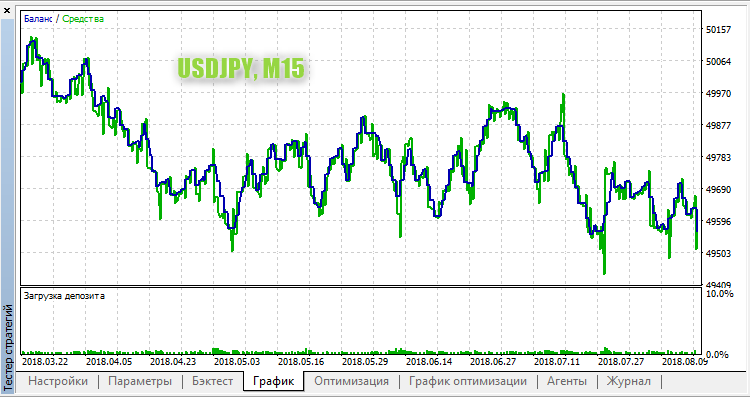Click the 49503 axis value
The height and width of the screenshot is (398, 750).
coord(718,254)
